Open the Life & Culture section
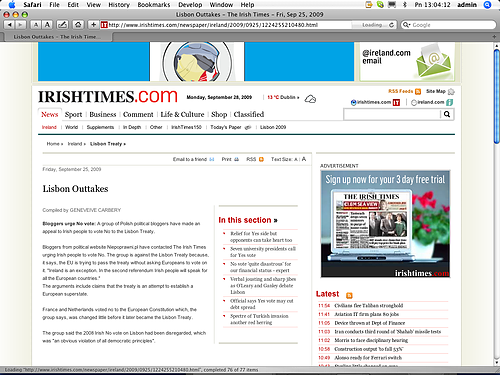500x375 pixels. (x=182, y=115)
